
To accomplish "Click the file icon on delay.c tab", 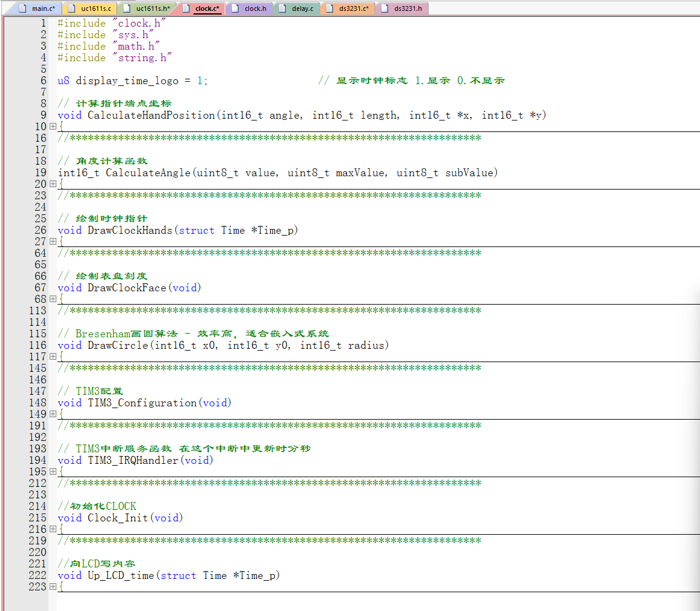I will [x=283, y=8].
